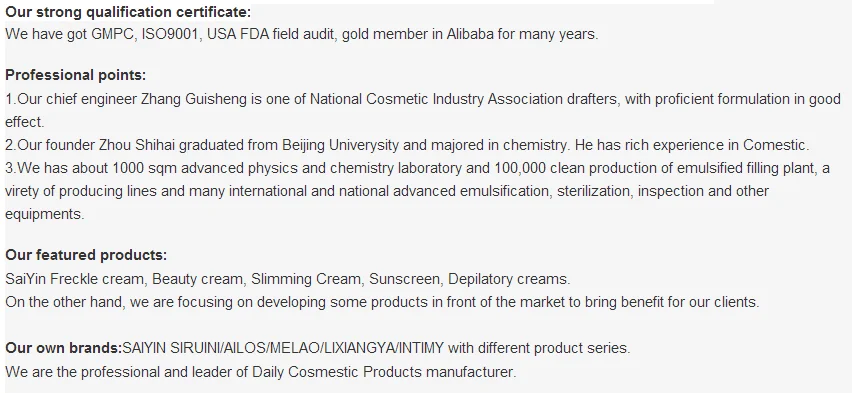Click the 'Our featured products:' heading
This screenshot has height=393, width=855.
[x=86, y=255]
